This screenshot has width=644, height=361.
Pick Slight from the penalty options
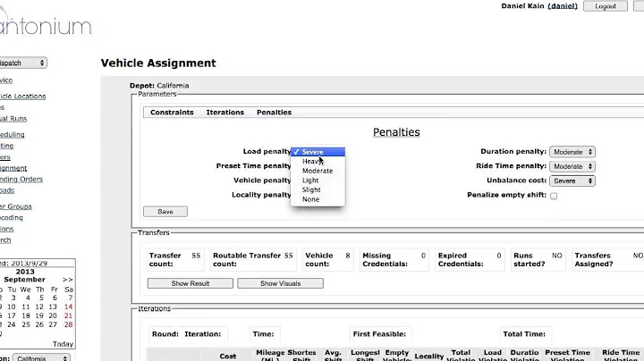pos(318,189)
